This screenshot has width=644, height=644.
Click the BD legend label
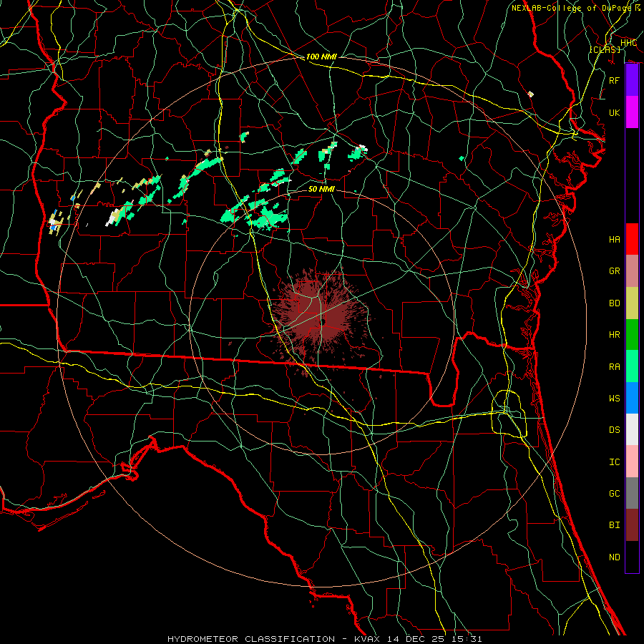tap(614, 303)
